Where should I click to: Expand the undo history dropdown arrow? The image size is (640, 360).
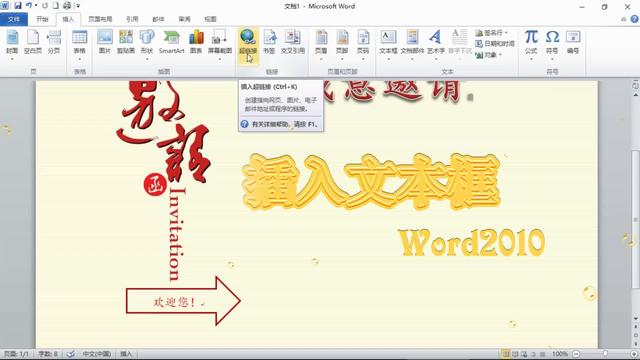(36, 6)
